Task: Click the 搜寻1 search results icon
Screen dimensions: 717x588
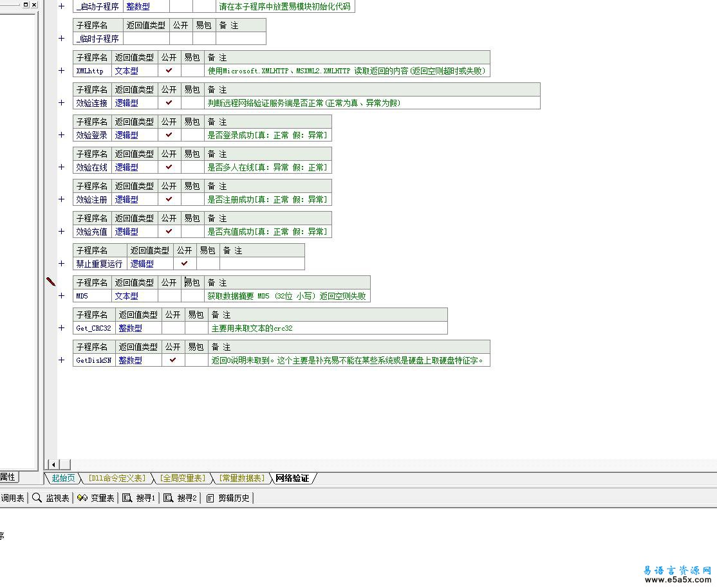Action: pyautogui.click(x=127, y=498)
